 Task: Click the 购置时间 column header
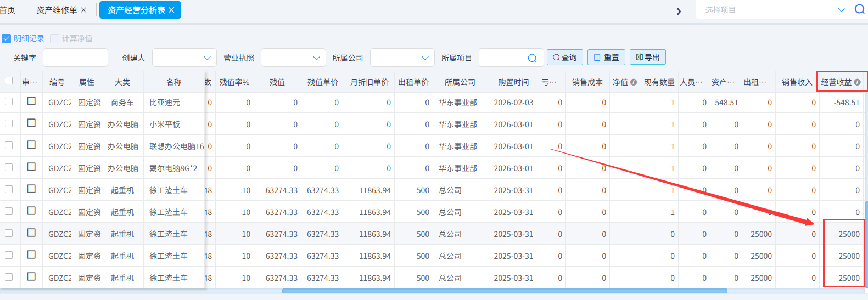click(514, 82)
